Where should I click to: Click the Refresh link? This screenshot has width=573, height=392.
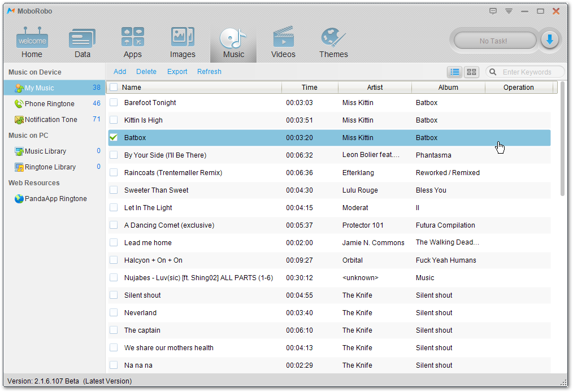pos(209,72)
